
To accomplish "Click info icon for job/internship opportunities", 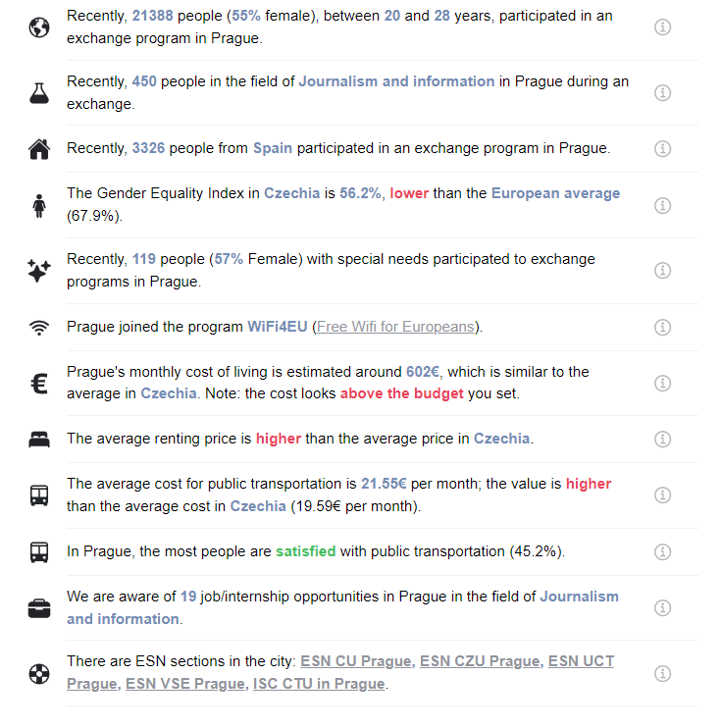I will [662, 607].
